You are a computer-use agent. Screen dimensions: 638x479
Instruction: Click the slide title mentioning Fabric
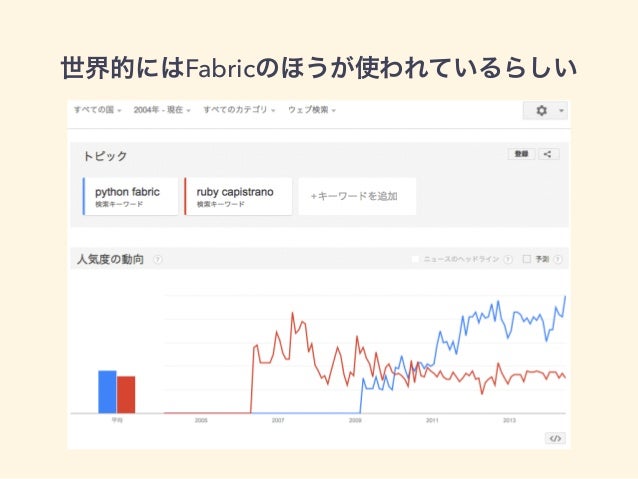click(x=319, y=68)
